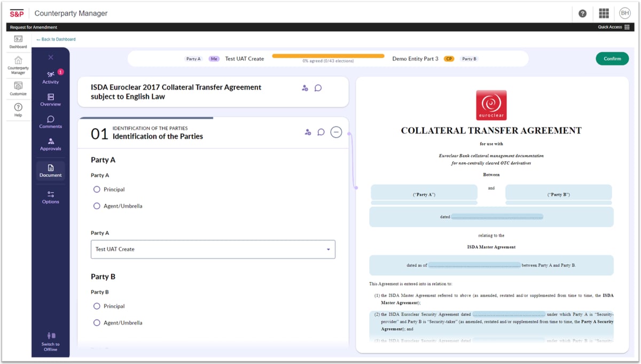Screen dimensions: 641x364
Task: Click assign-user icon in Identification section header
Action: [x=308, y=132]
